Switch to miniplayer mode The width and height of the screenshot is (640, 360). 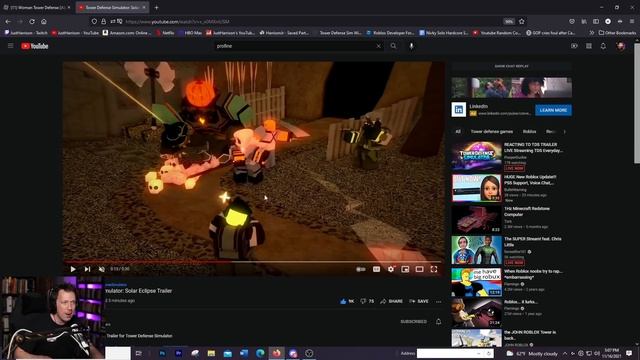(x=405, y=269)
